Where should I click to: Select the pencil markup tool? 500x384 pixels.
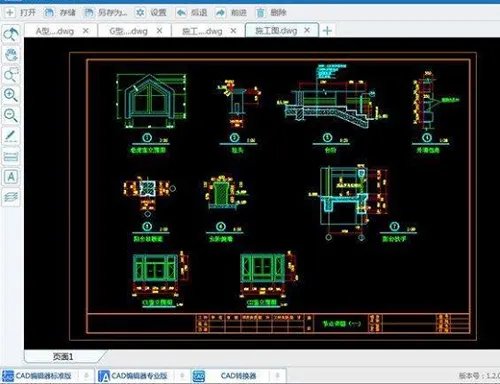pyautogui.click(x=11, y=136)
